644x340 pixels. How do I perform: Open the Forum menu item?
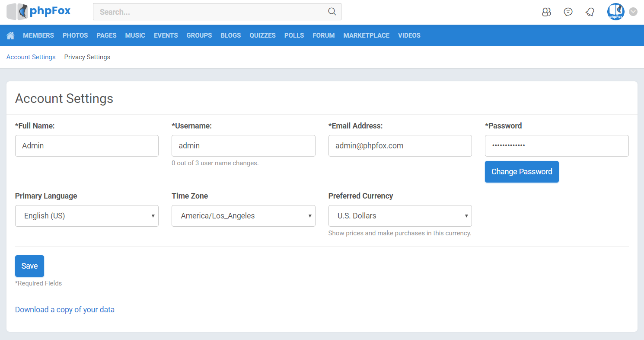pyautogui.click(x=323, y=35)
